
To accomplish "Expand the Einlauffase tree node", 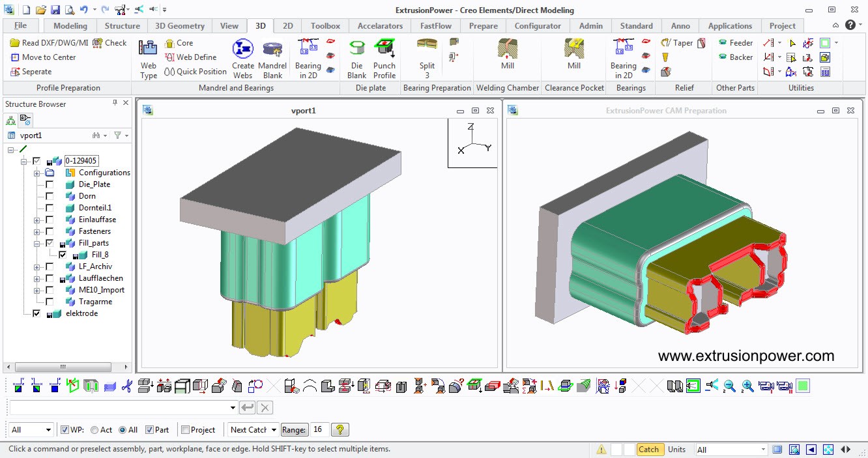I will [37, 220].
